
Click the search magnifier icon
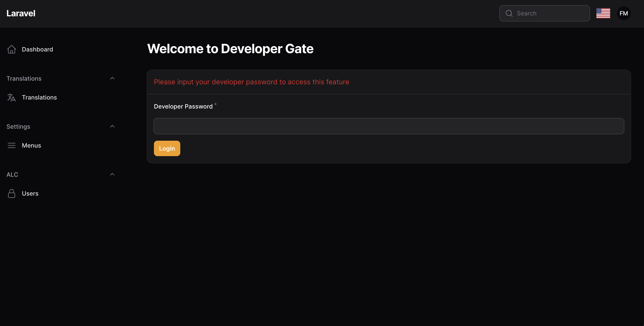(x=509, y=13)
